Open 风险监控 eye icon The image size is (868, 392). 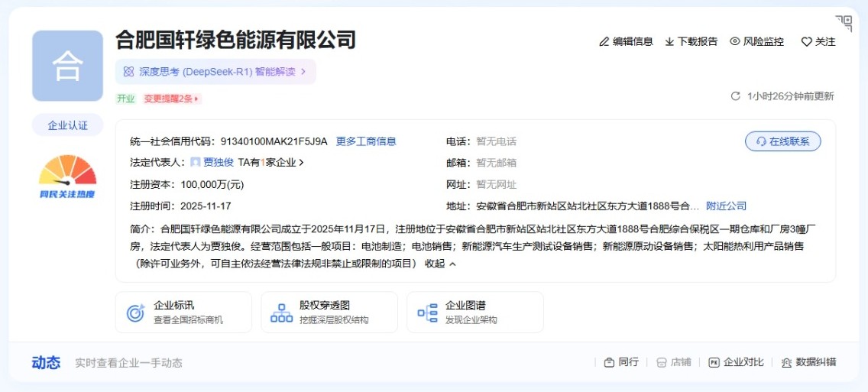(735, 42)
